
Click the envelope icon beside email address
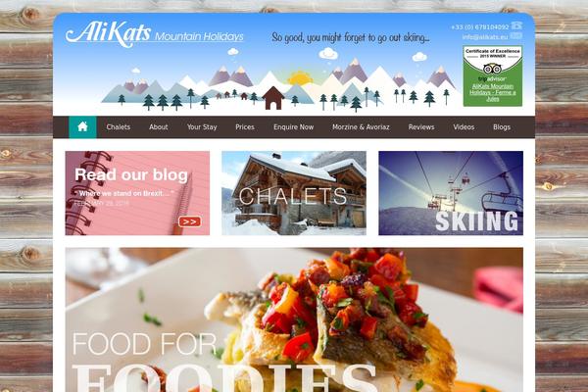[x=516, y=36]
